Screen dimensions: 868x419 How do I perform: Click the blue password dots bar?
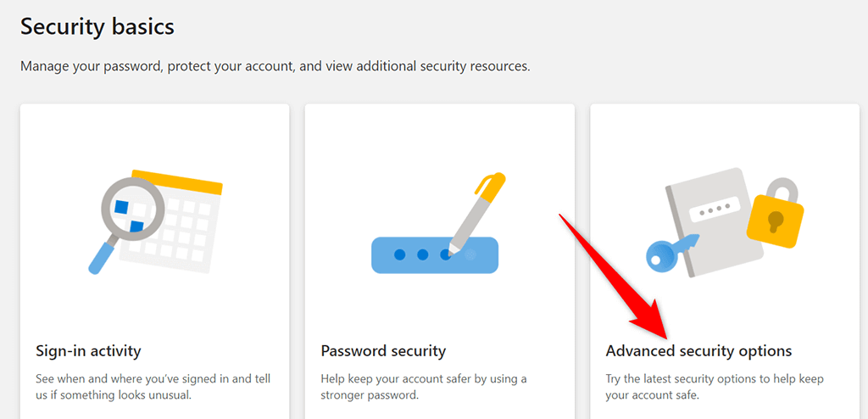pyautogui.click(x=435, y=255)
